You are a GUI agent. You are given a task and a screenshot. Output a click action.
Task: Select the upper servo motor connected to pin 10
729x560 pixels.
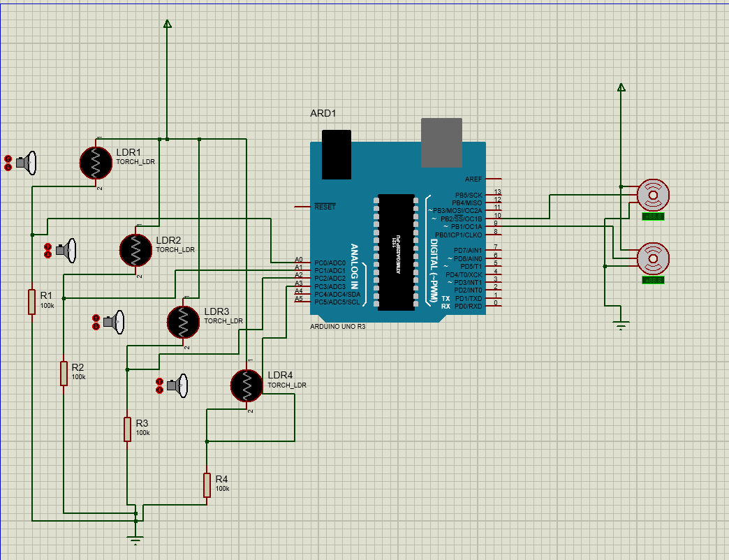click(x=653, y=196)
